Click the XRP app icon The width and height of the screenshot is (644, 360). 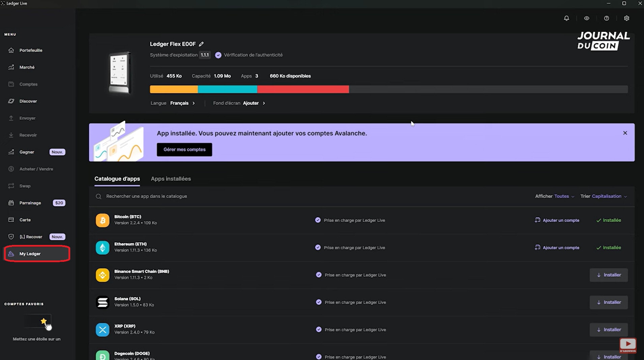point(103,330)
